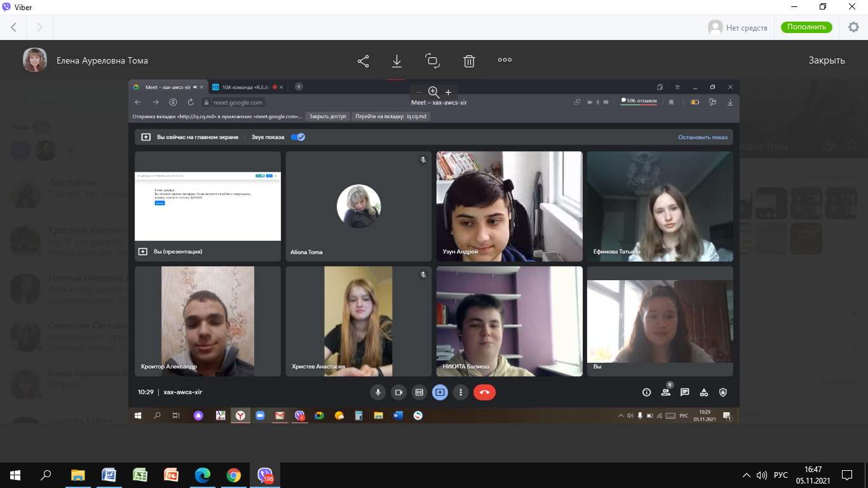868x488 pixels.
Task: Open Google Chrome from the taskbar
Action: point(234,475)
